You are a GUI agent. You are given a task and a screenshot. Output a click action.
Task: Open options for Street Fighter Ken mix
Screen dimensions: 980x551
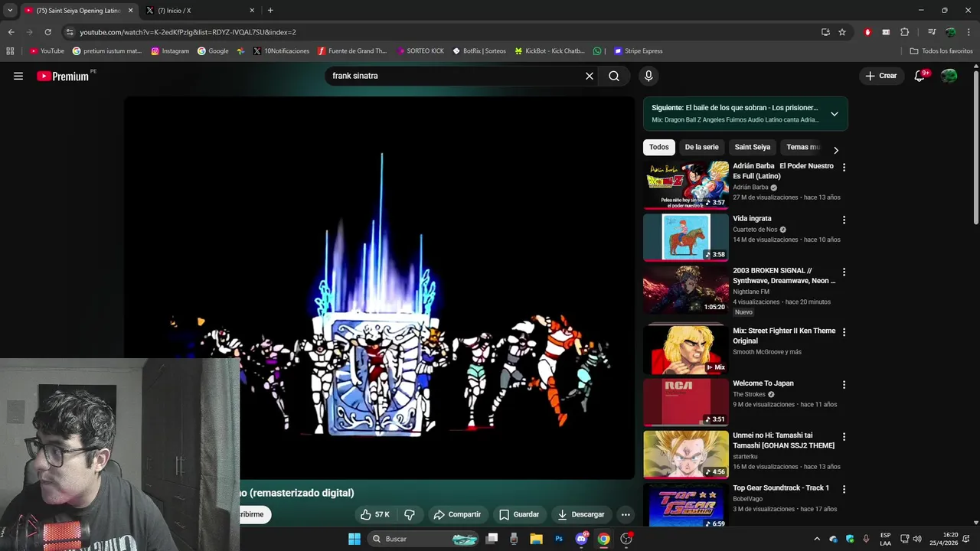click(844, 332)
